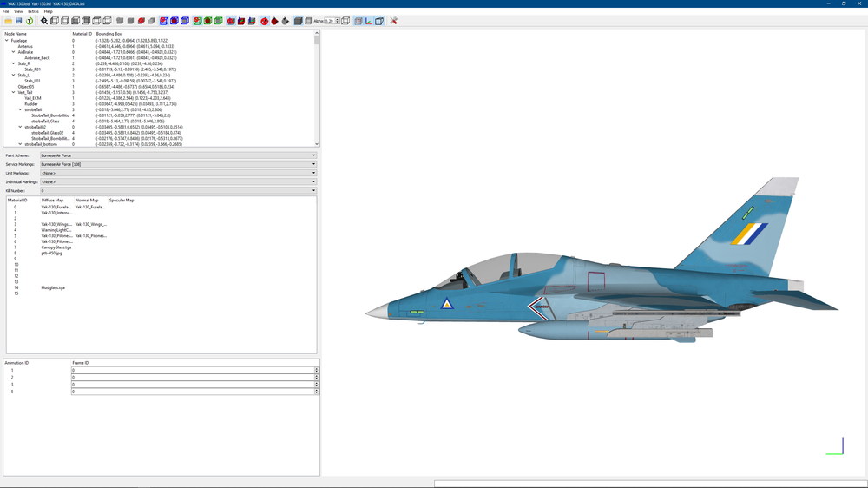This screenshot has height=488, width=868.
Task: Click the open folder icon in toolbar
Action: (x=9, y=21)
